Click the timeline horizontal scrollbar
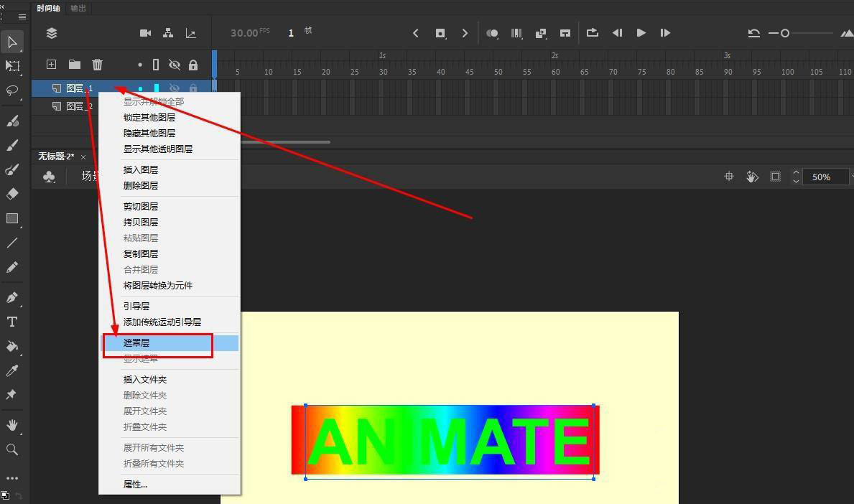The height and width of the screenshot is (504, 854). [285, 142]
